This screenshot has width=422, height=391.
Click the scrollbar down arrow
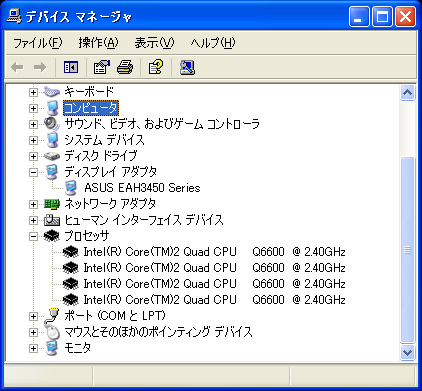tap(407, 352)
